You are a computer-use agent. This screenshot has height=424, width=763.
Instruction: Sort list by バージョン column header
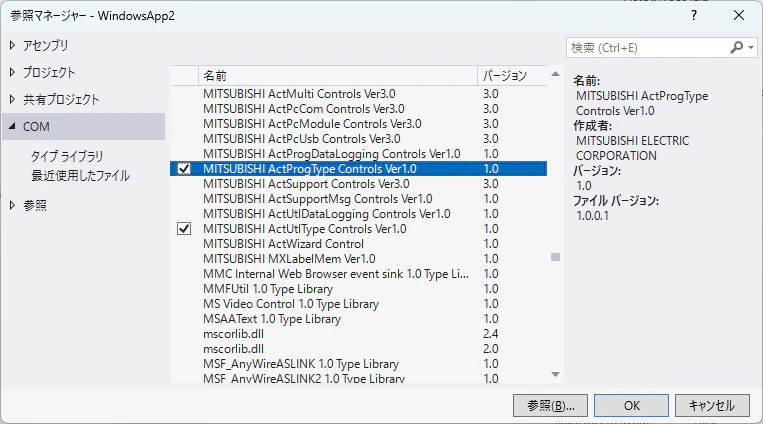(512, 75)
